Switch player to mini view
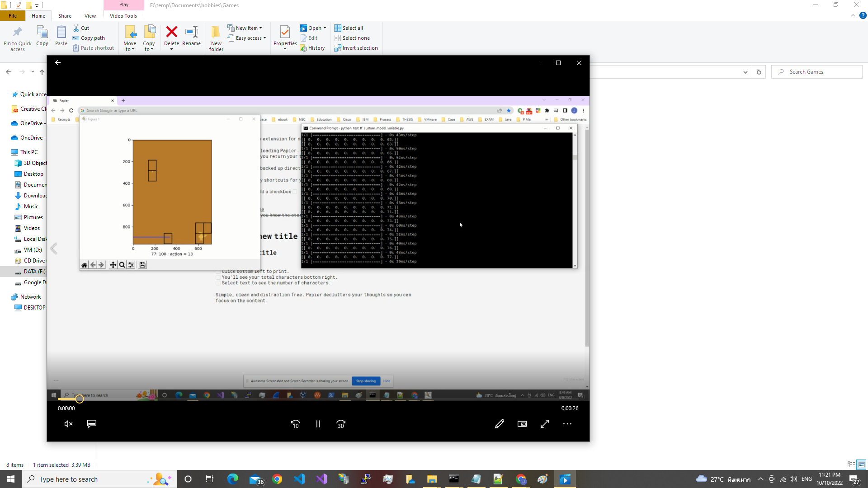868x488 pixels. pos(522,424)
